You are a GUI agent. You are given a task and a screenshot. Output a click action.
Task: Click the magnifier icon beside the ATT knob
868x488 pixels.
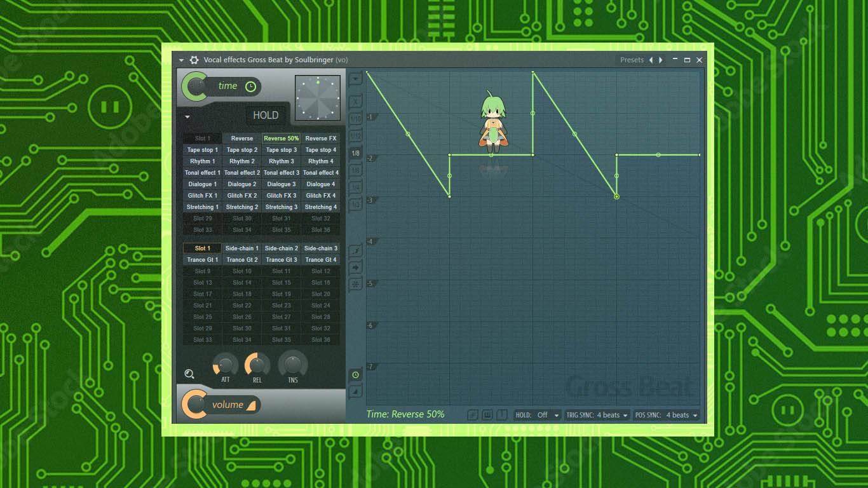pyautogui.click(x=189, y=374)
